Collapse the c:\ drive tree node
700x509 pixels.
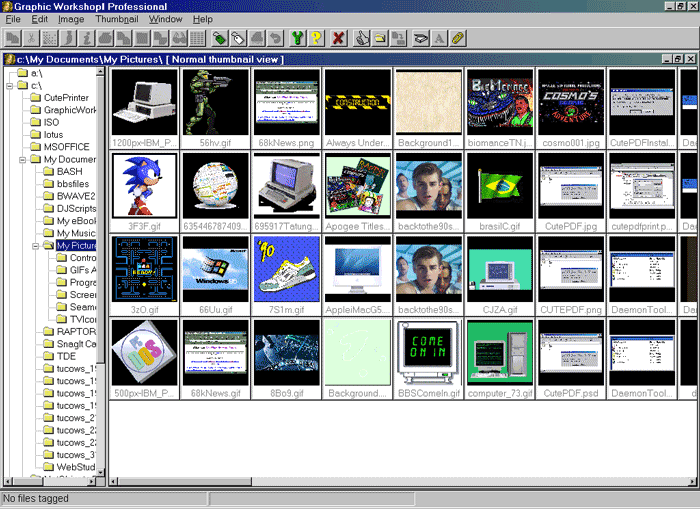pos(10,86)
